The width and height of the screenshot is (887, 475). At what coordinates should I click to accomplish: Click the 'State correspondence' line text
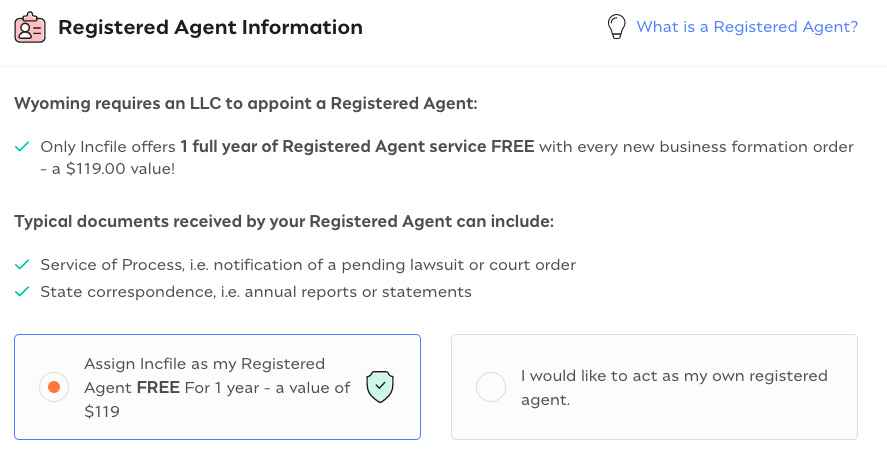[256, 292]
